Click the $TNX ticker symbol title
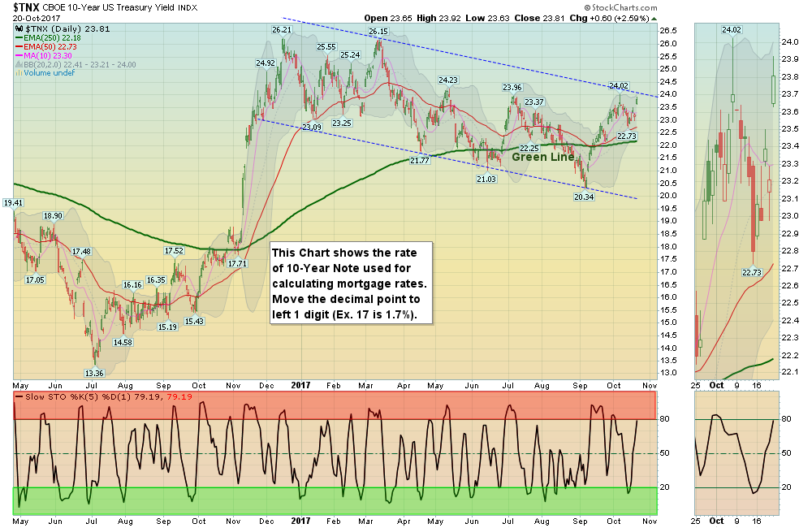 [25, 7]
